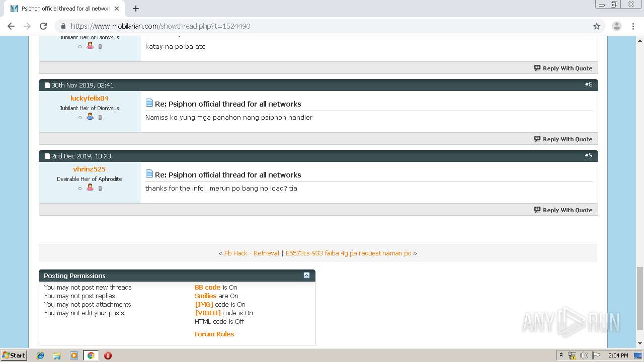
Task: Click the Action Center flag tray icon
Action: (x=596, y=355)
